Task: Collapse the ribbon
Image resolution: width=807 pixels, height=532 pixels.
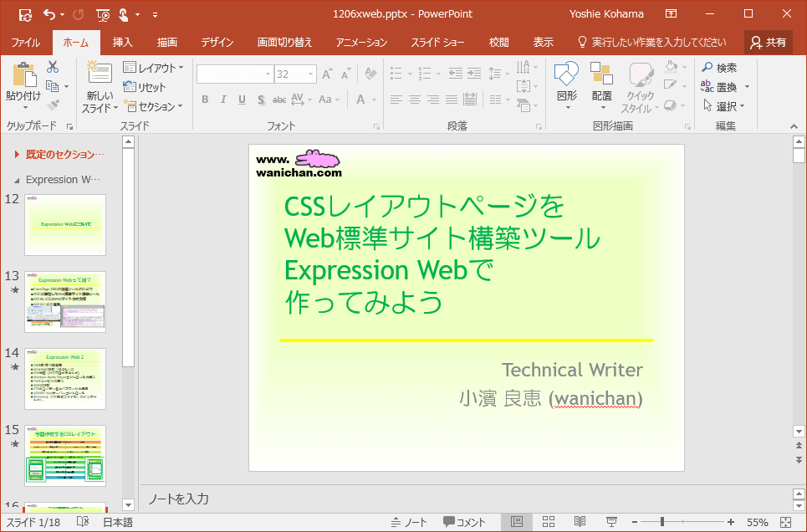Action: 794,126
